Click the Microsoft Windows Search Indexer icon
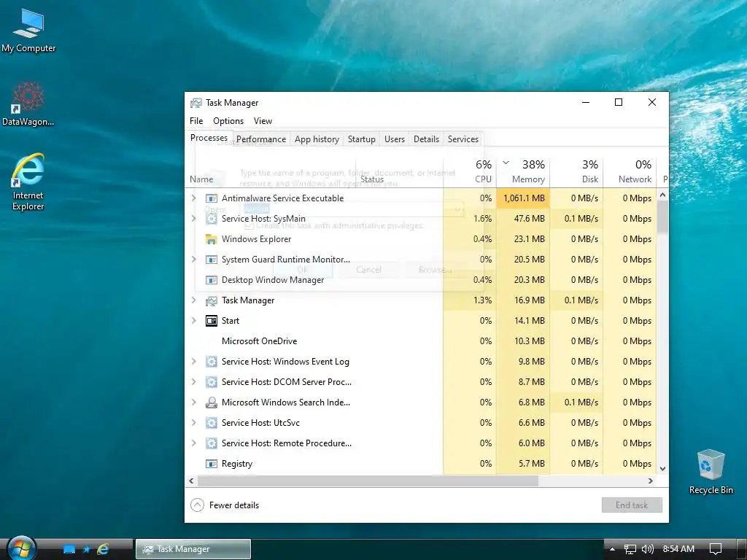The image size is (747, 560). click(211, 402)
